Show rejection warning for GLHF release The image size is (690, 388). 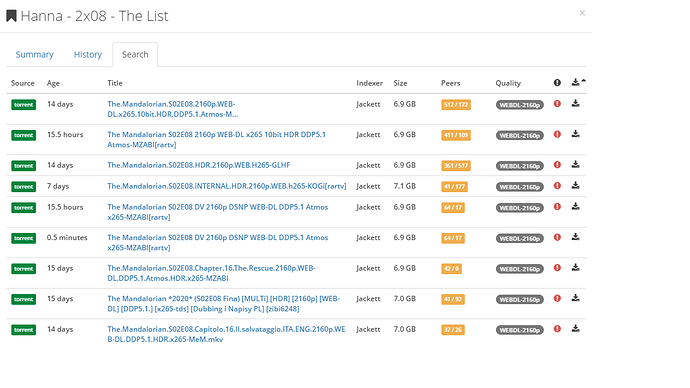click(557, 165)
